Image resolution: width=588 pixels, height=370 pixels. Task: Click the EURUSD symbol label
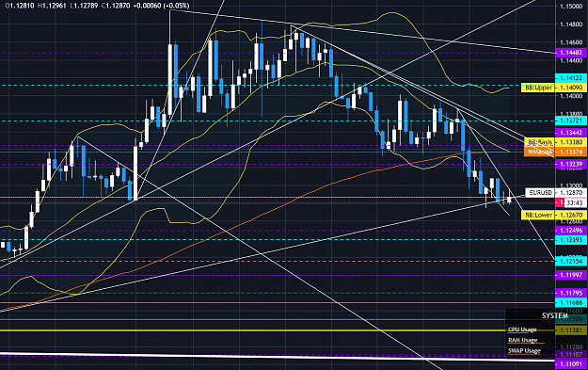point(540,192)
